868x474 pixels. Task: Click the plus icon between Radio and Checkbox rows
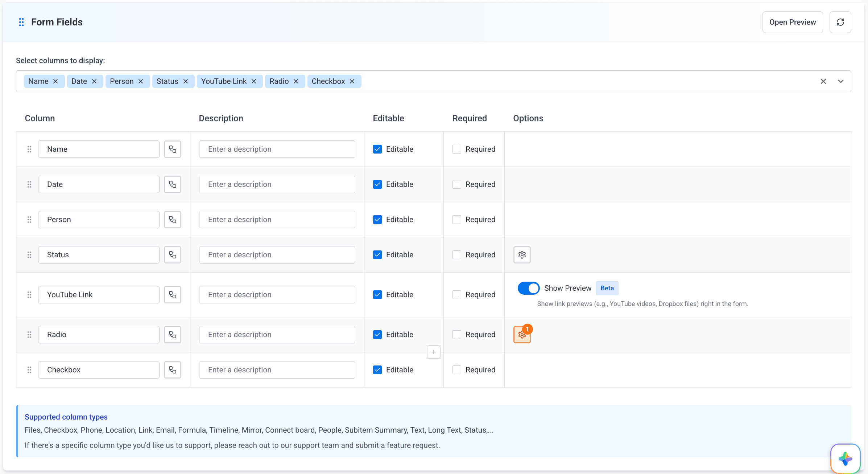click(433, 352)
